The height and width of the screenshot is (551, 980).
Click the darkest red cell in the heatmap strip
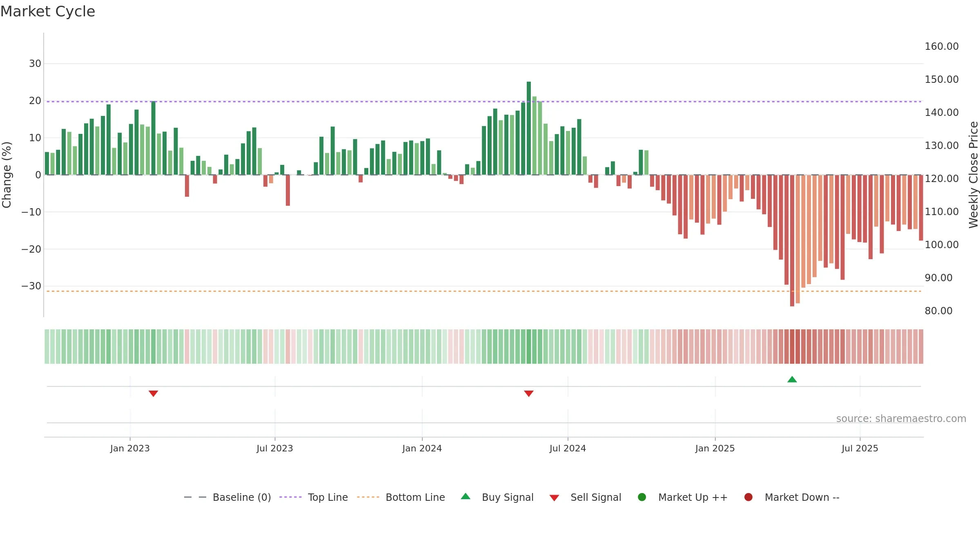792,347
